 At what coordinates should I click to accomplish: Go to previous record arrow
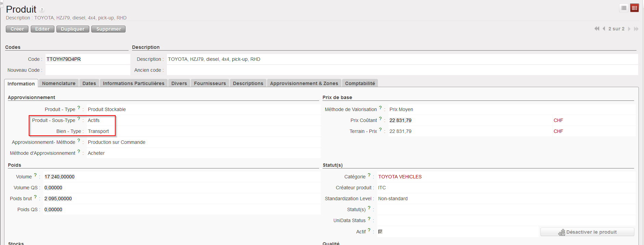click(x=604, y=29)
